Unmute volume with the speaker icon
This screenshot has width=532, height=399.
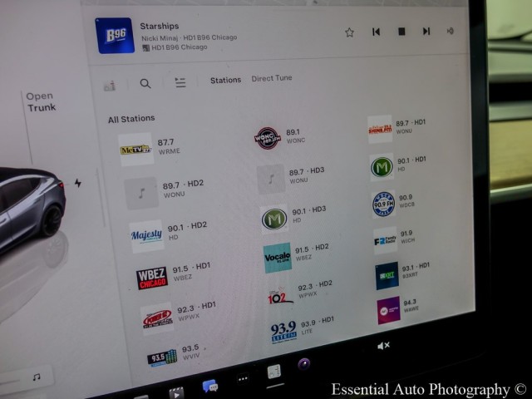(x=383, y=345)
